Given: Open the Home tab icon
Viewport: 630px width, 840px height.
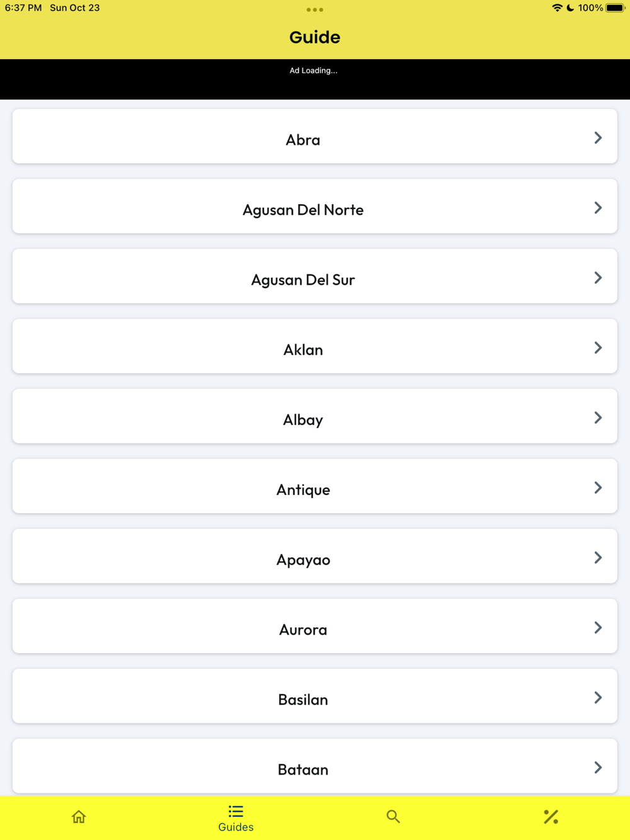Looking at the screenshot, I should coord(79,817).
